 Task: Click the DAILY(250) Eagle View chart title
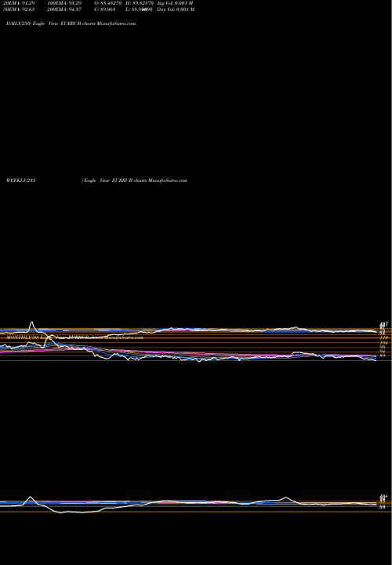(71, 24)
